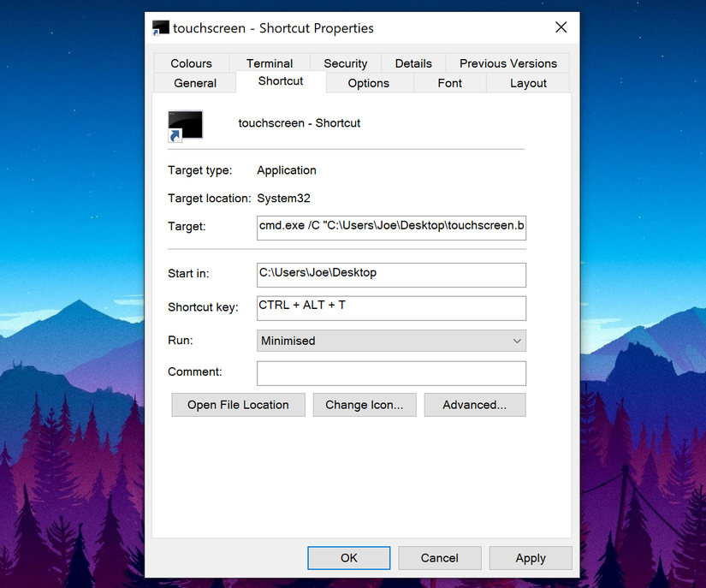The width and height of the screenshot is (706, 588).
Task: Click the 'System32' target location value
Action: click(283, 198)
